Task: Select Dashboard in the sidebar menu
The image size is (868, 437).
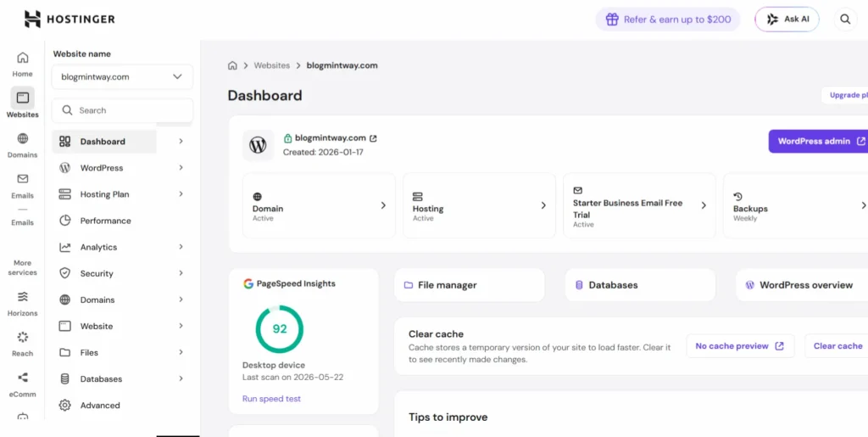Action: pos(104,141)
